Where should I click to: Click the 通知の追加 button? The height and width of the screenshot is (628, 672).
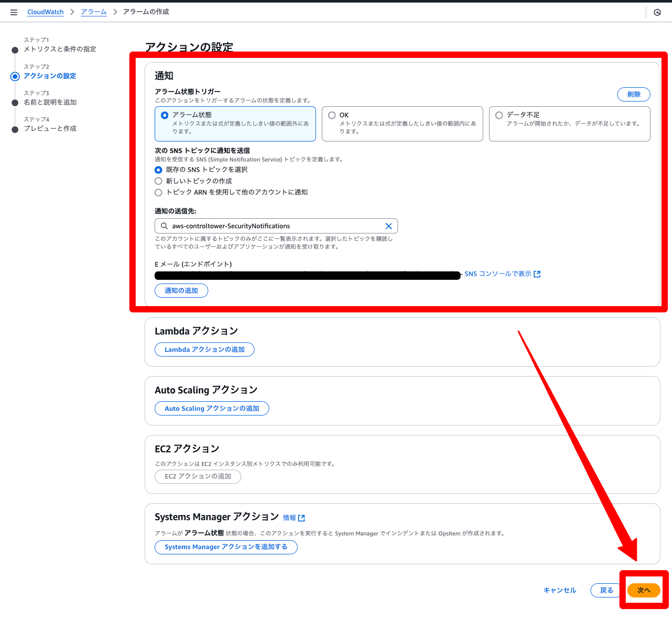(181, 290)
